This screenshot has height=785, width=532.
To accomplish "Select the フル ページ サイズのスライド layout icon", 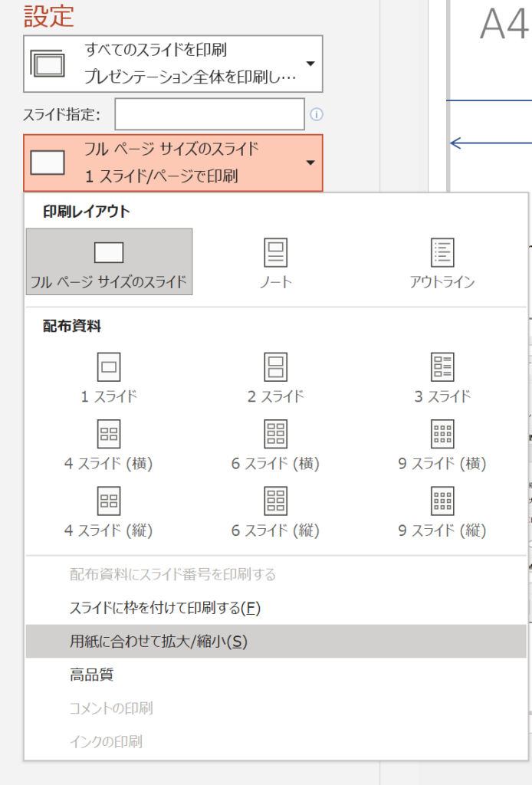I will [x=109, y=253].
